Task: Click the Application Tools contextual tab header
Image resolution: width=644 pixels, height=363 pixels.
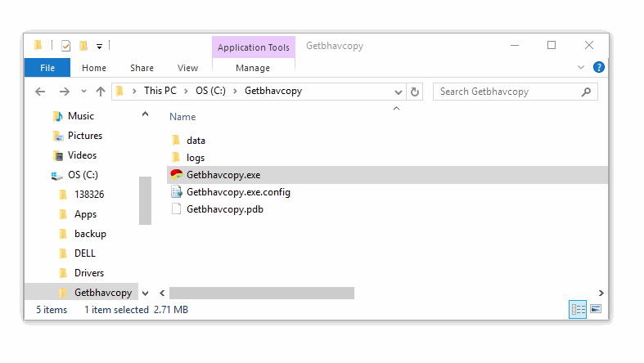Action: [x=254, y=47]
